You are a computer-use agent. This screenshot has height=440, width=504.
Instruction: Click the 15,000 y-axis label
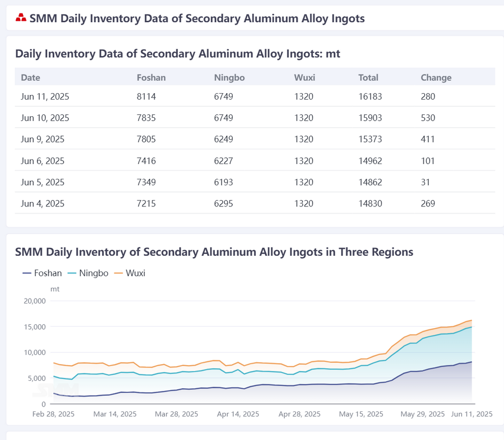35,327
